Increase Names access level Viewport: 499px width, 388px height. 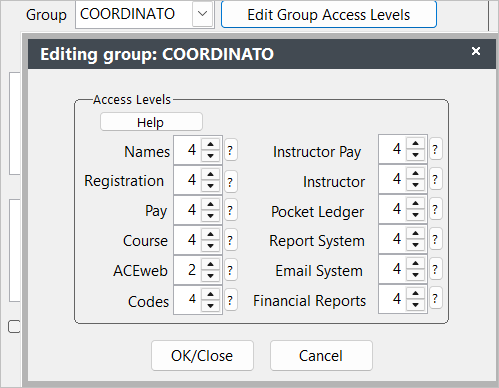[x=210, y=144]
